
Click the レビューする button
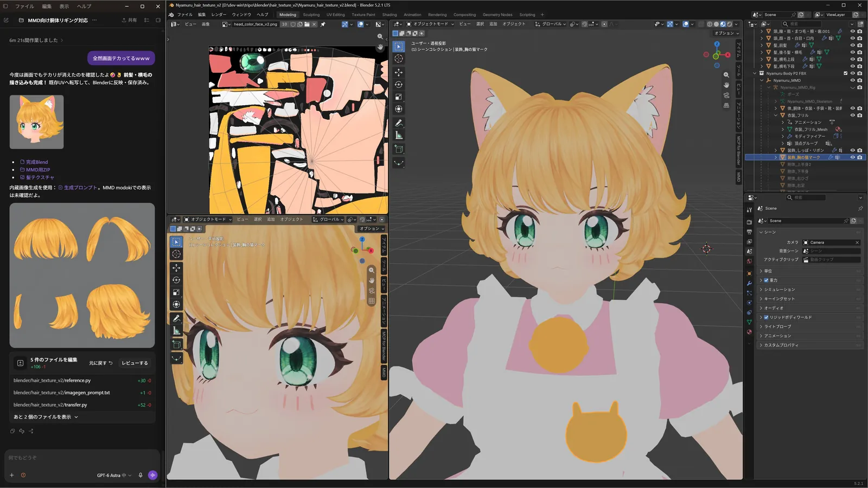click(x=135, y=363)
